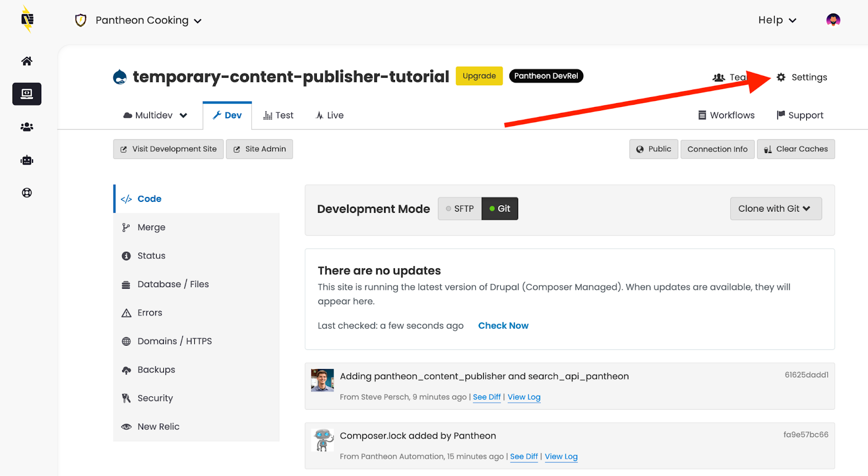The width and height of the screenshot is (868, 476).
Task: Switch to the Live environment tab
Action: (330, 115)
